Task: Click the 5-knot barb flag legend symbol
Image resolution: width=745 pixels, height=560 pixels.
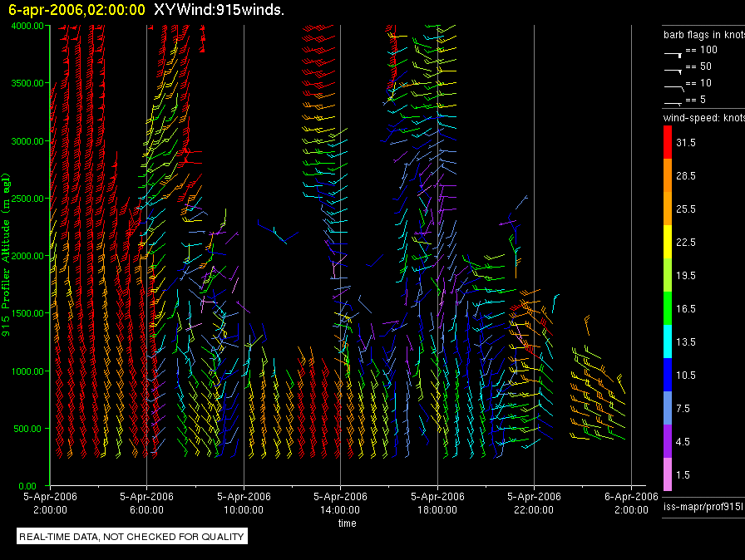Action: [x=673, y=101]
